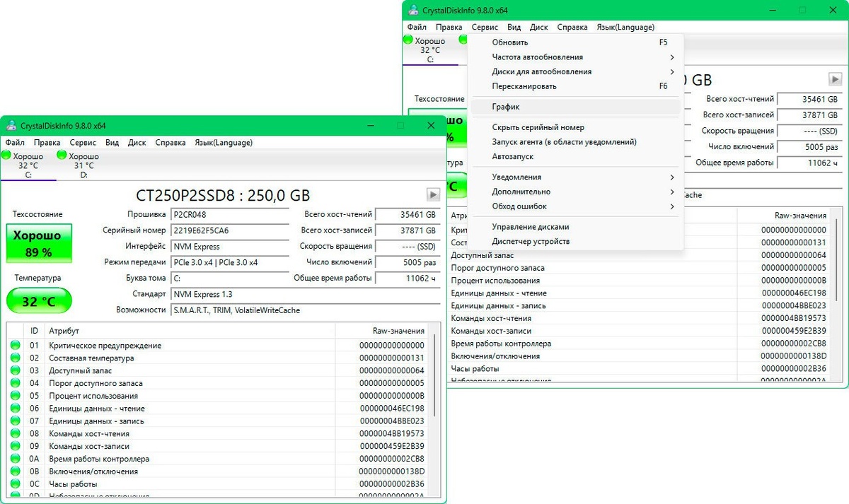Image resolution: width=849 pixels, height=504 pixels.
Task: Choose Автозапуск in the Сервис menu
Action: [x=575, y=156]
